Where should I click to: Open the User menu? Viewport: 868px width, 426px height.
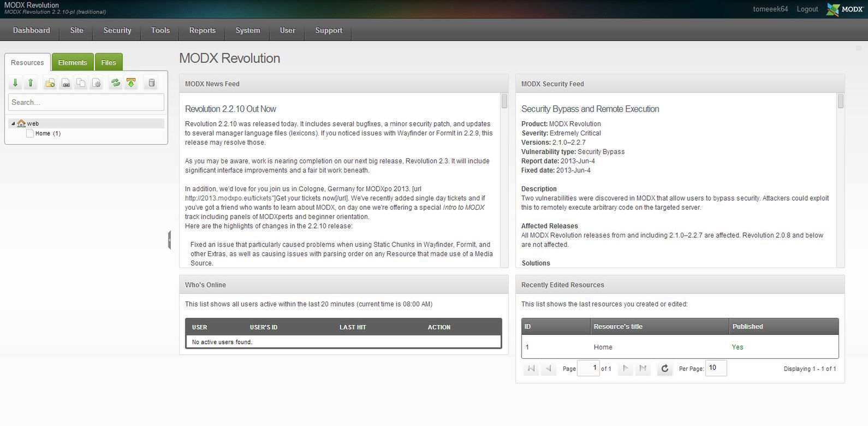288,30
